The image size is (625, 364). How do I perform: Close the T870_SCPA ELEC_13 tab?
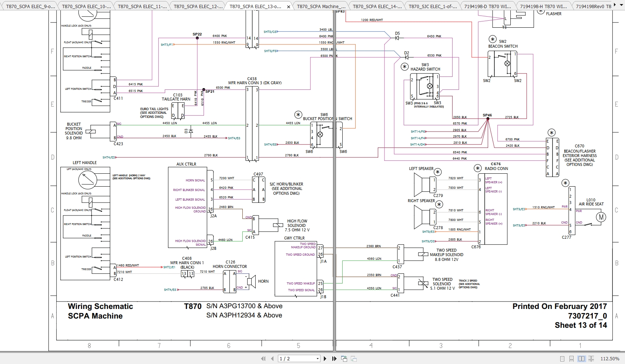point(289,7)
